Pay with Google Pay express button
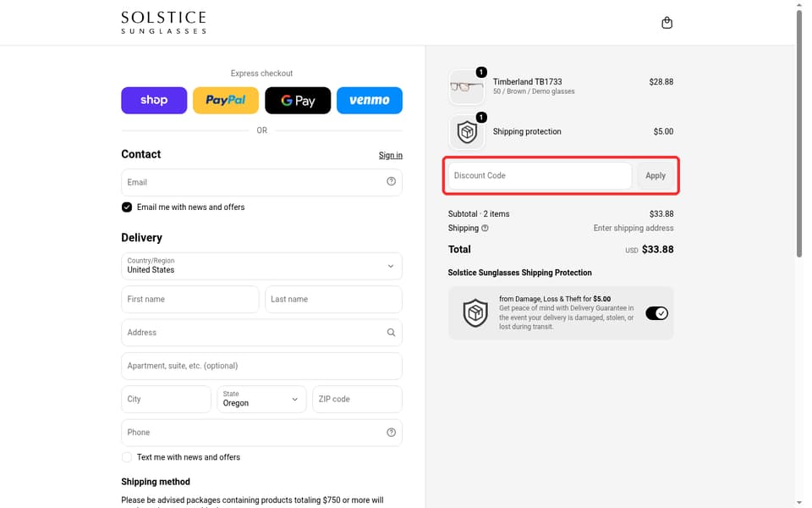Viewport: 812px width, 508px height. point(298,100)
